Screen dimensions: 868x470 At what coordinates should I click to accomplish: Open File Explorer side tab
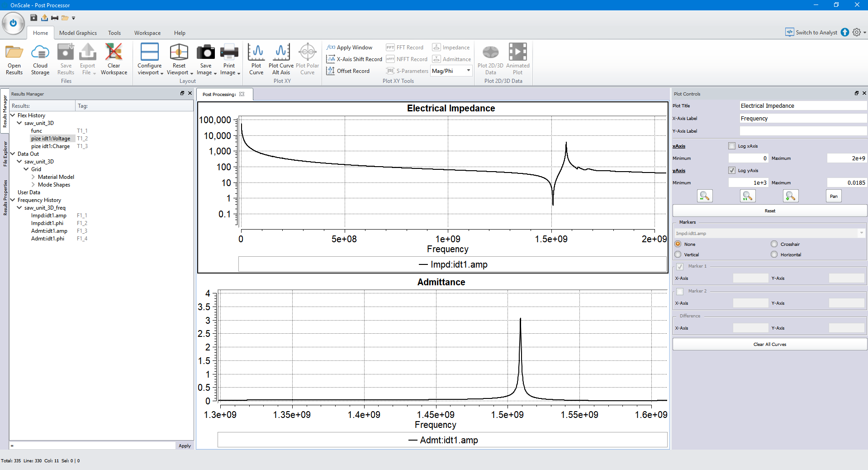(5, 154)
